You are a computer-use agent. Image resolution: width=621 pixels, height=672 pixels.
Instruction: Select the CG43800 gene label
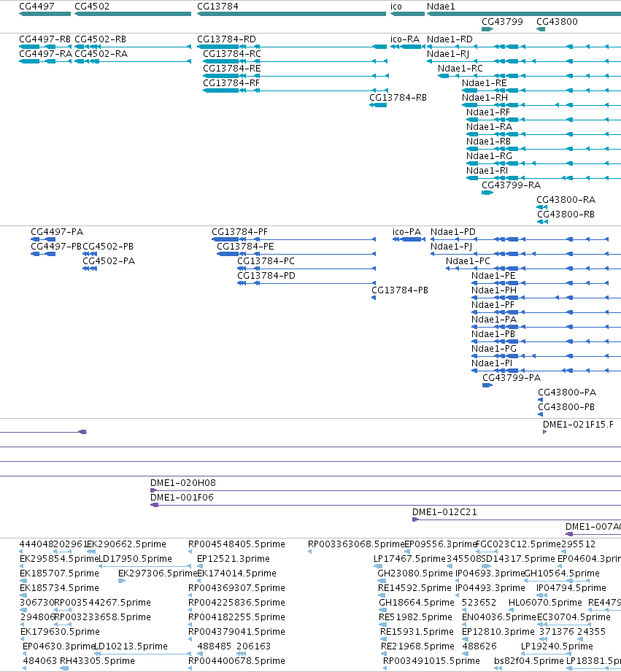tap(557, 22)
